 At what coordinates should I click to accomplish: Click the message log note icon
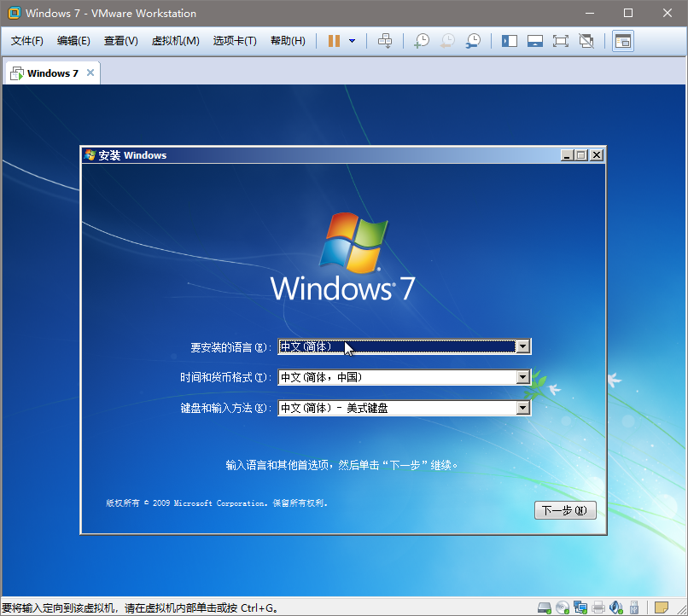click(x=661, y=607)
